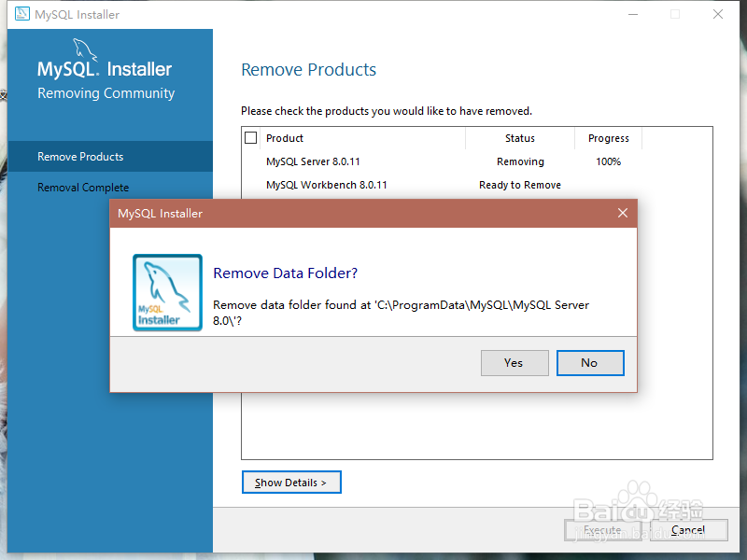Click the Execute button
Screen dimensions: 747x560
tap(602, 530)
